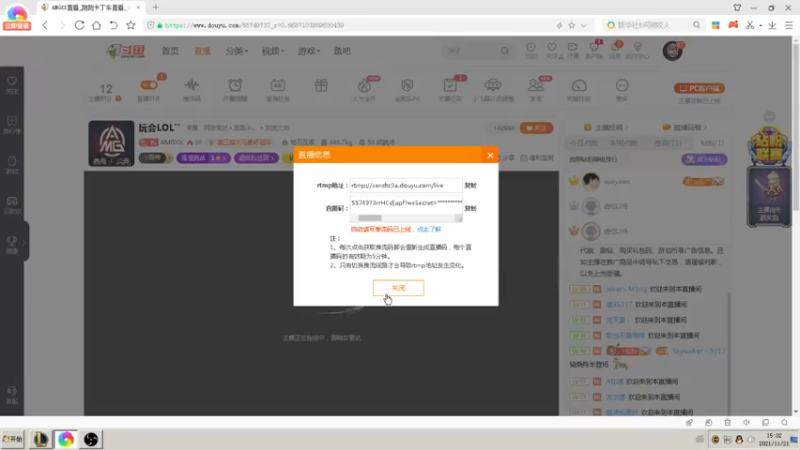Click the 福利签到 link near the video
Screen dimensions: 800x450
537,158
